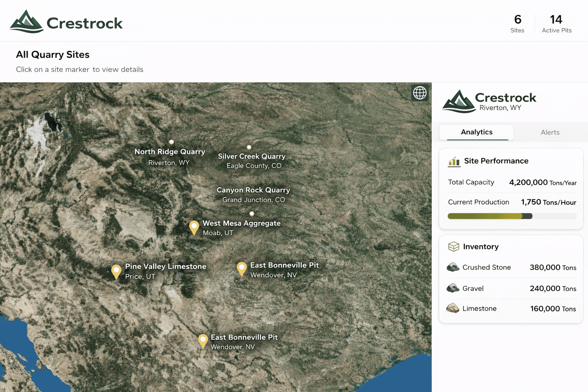The height and width of the screenshot is (392, 588).
Task: Click the Gravel rock icon
Action: (453, 288)
